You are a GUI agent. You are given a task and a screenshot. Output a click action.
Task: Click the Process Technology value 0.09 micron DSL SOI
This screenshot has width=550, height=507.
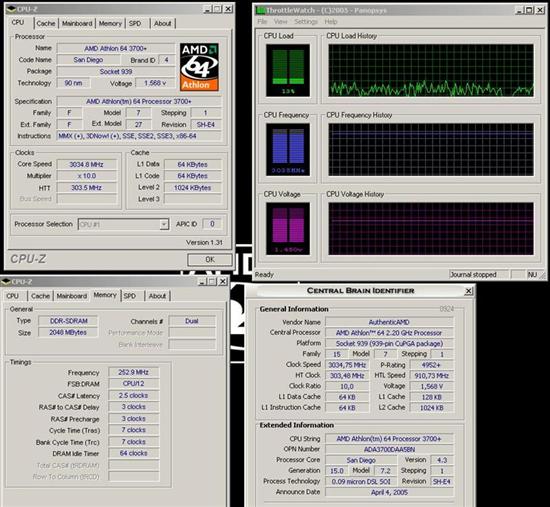361,482
